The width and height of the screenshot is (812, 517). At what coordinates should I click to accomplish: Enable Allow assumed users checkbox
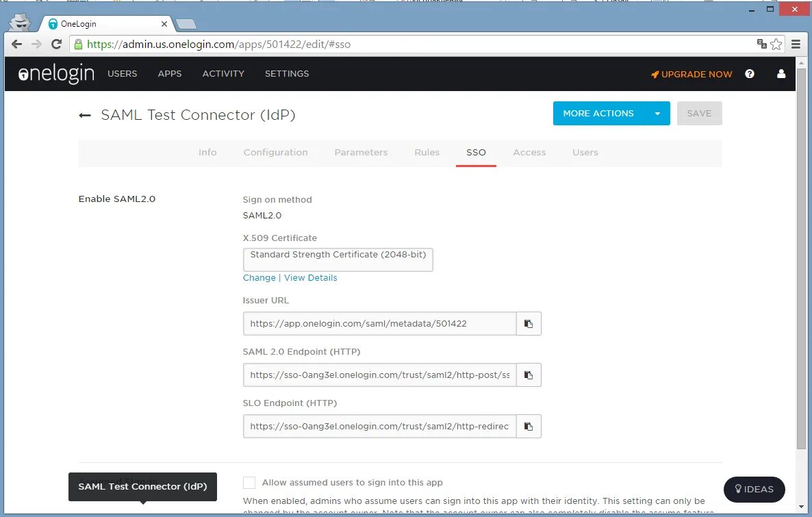coord(249,483)
